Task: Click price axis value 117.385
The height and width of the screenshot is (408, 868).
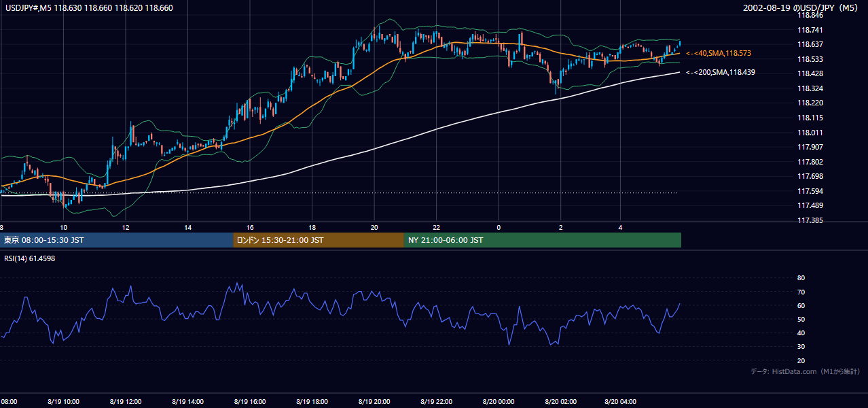Action: pos(811,220)
